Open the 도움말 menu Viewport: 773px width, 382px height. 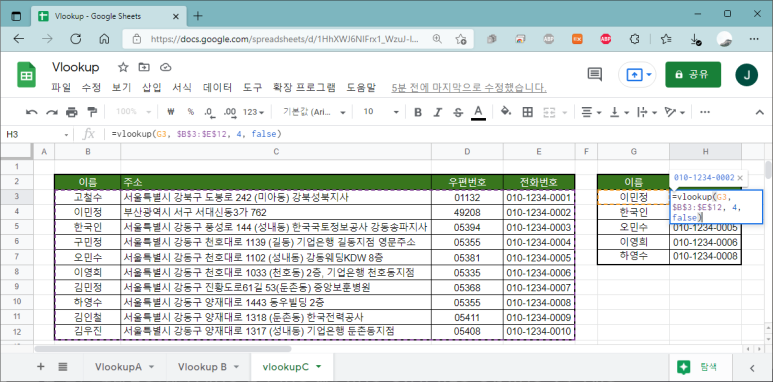(361, 88)
